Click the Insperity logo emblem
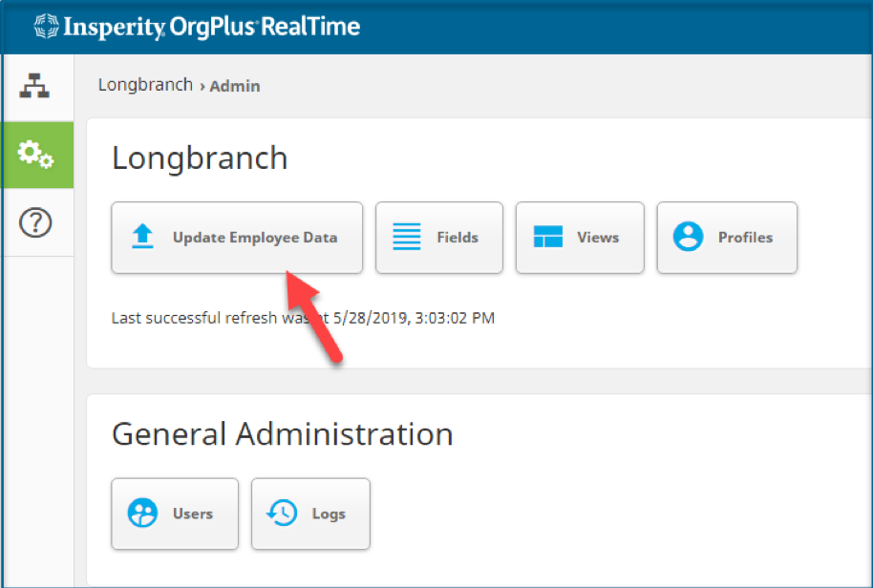The image size is (873, 588). pyautogui.click(x=46, y=26)
